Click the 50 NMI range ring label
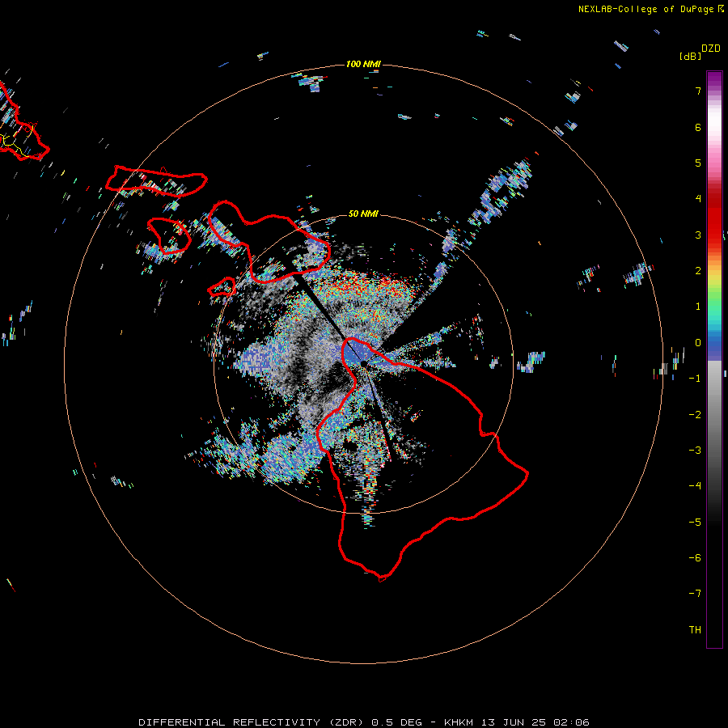Screen dimensions: 728x728 click(x=363, y=214)
